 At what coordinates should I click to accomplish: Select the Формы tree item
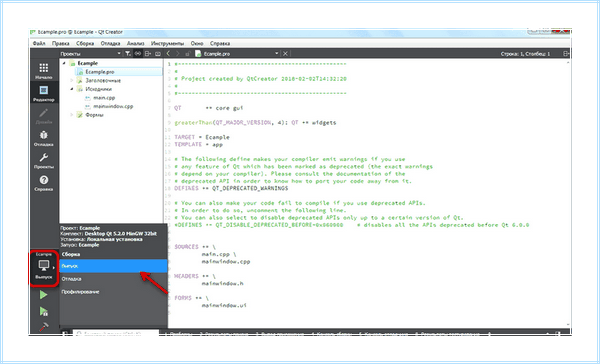click(94, 115)
